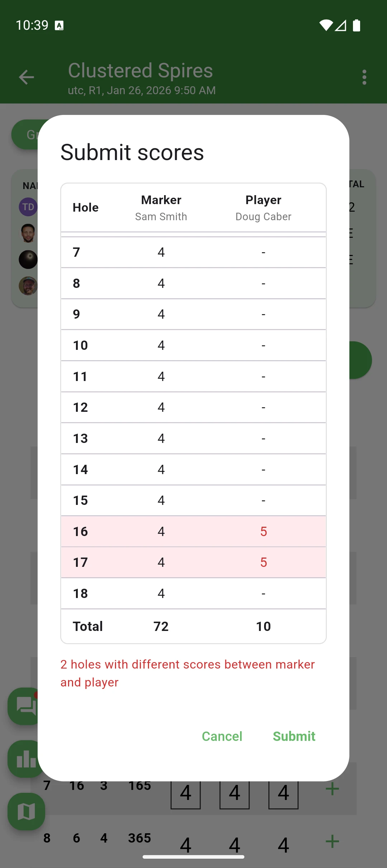Tap the Total row in the score table
This screenshot has width=387, height=868.
(x=193, y=626)
